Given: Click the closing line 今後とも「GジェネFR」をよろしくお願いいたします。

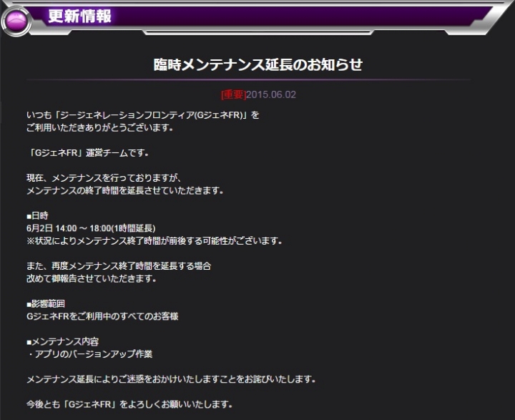Looking at the screenshot, I should click(x=129, y=404).
